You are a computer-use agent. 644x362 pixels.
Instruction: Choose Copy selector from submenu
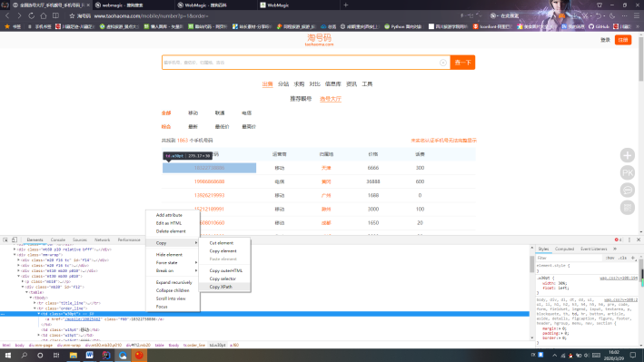coord(224,279)
